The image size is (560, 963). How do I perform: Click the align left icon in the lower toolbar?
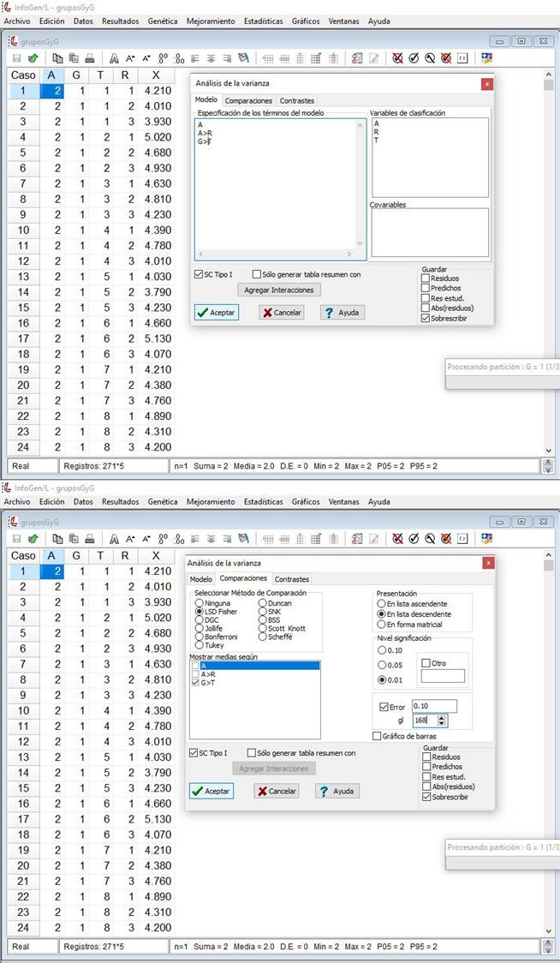coord(195,539)
